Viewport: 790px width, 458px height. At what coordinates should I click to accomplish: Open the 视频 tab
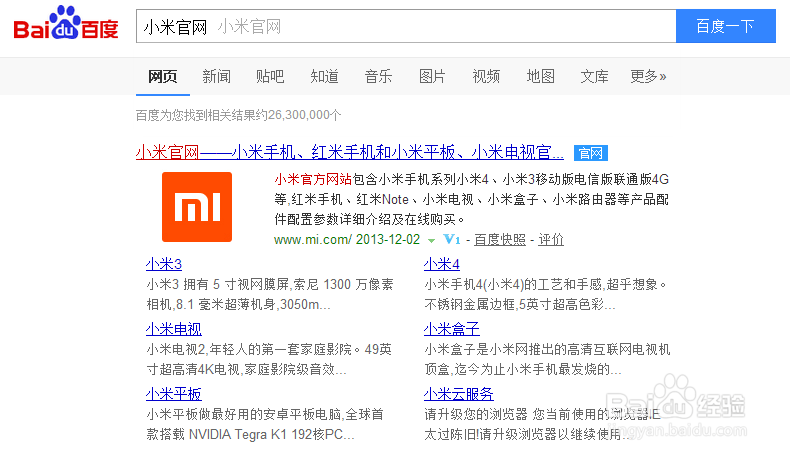point(486,77)
